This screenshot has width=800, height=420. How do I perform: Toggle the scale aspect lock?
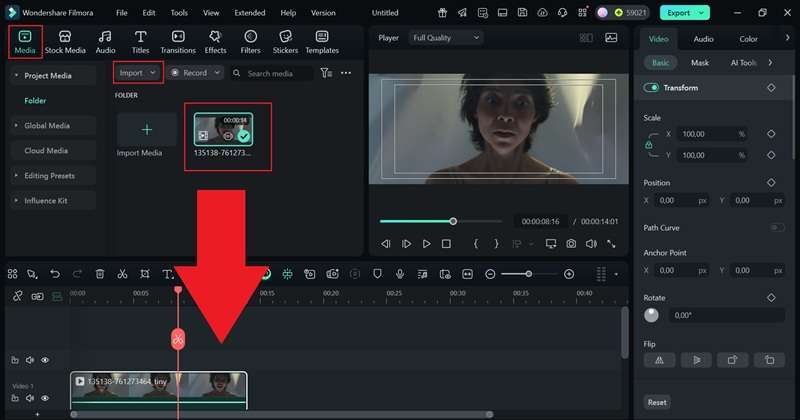(648, 145)
